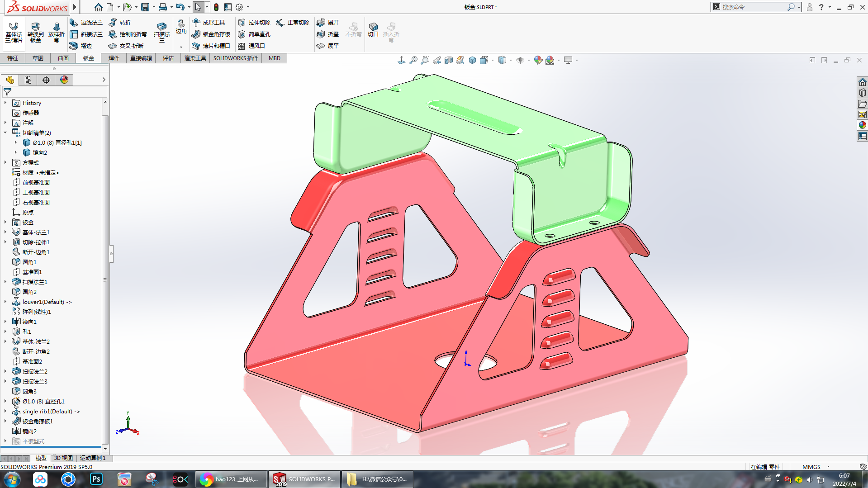Open the DisplayManager appearance tab
Screen dimensions: 868x488
tap(64, 80)
